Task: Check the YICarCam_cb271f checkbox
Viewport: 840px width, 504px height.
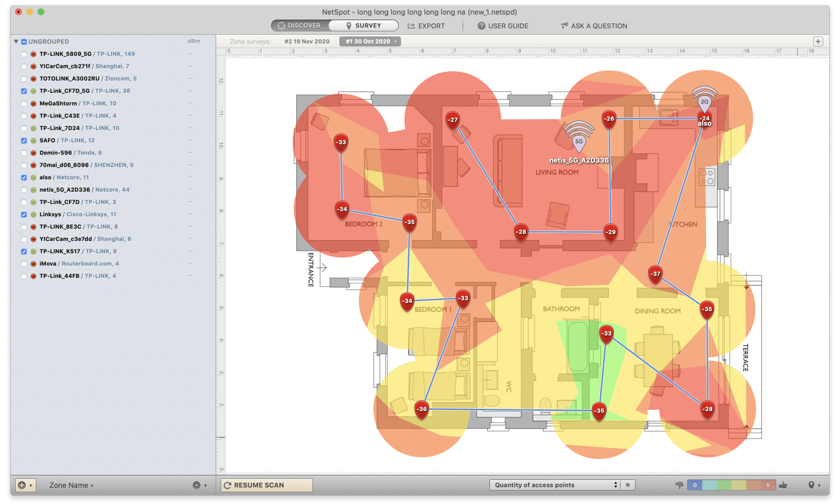Action: click(x=24, y=67)
